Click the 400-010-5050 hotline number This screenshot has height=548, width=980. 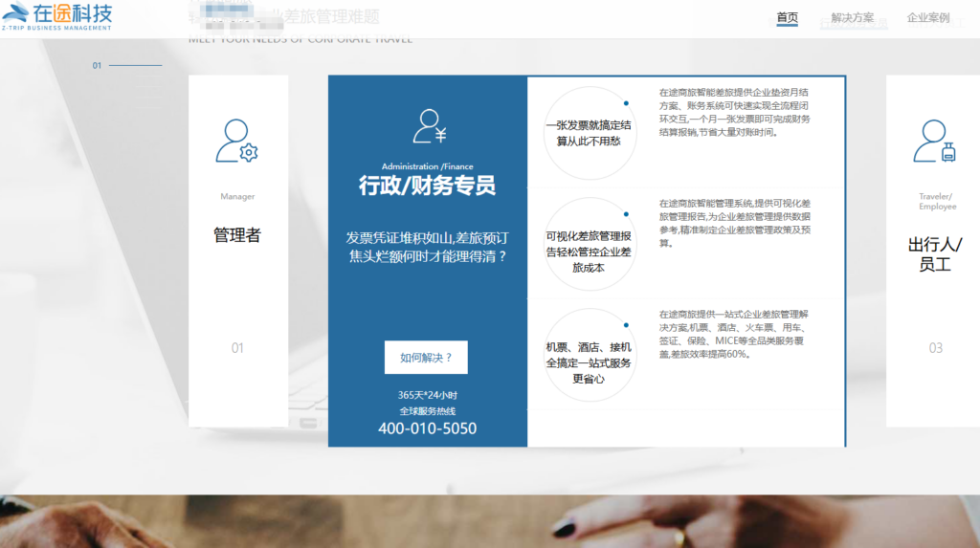tap(427, 428)
